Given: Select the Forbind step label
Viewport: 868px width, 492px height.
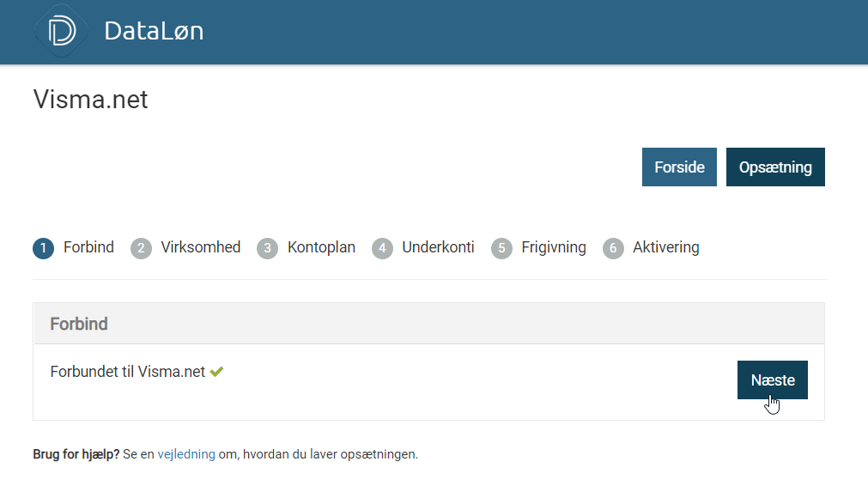Looking at the screenshot, I should [88, 247].
